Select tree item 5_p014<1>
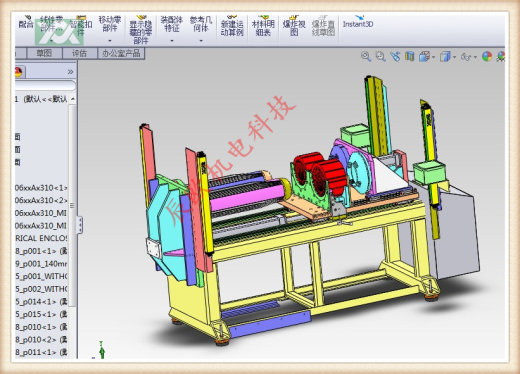This screenshot has height=374, width=520. [x=41, y=302]
